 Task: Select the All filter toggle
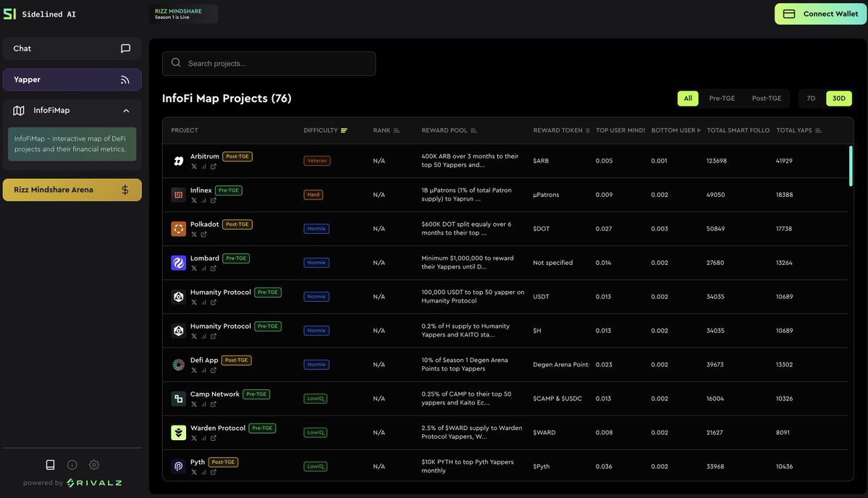[688, 98]
